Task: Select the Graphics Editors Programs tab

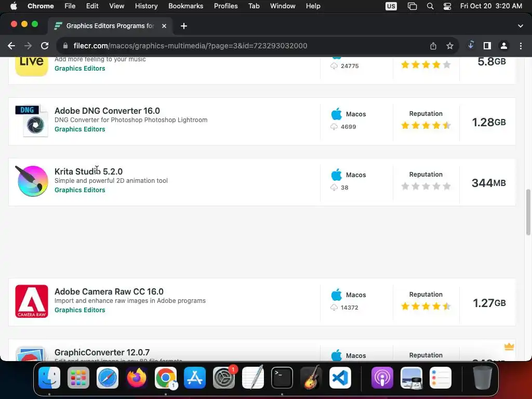Action: point(110,26)
